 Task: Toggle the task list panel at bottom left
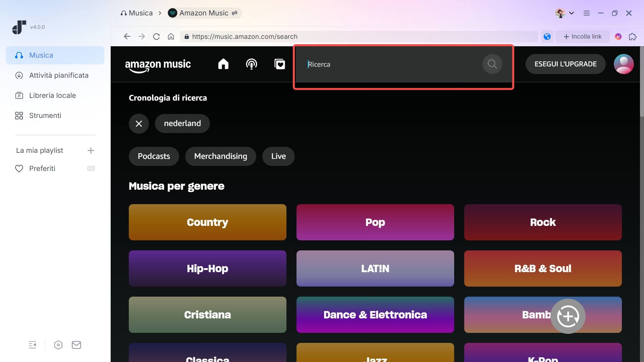click(x=32, y=345)
